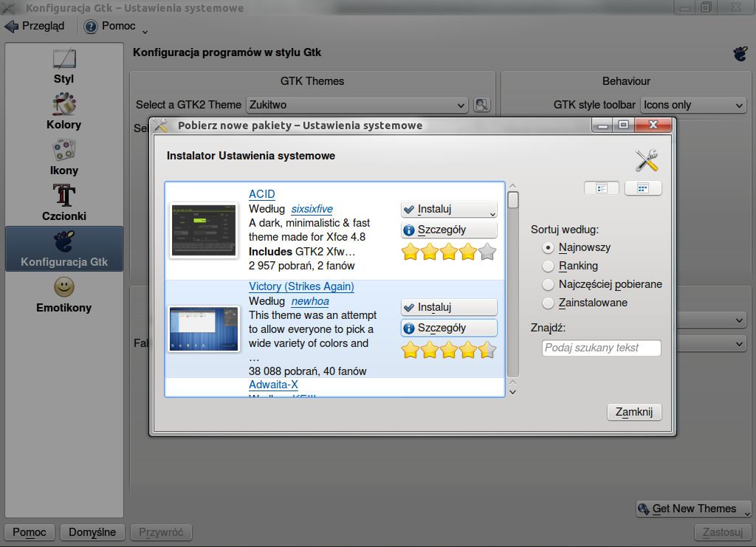This screenshot has height=547, width=756.
Task: Maximize the Pobierz nowe pakiety dialog
Action: [x=623, y=125]
